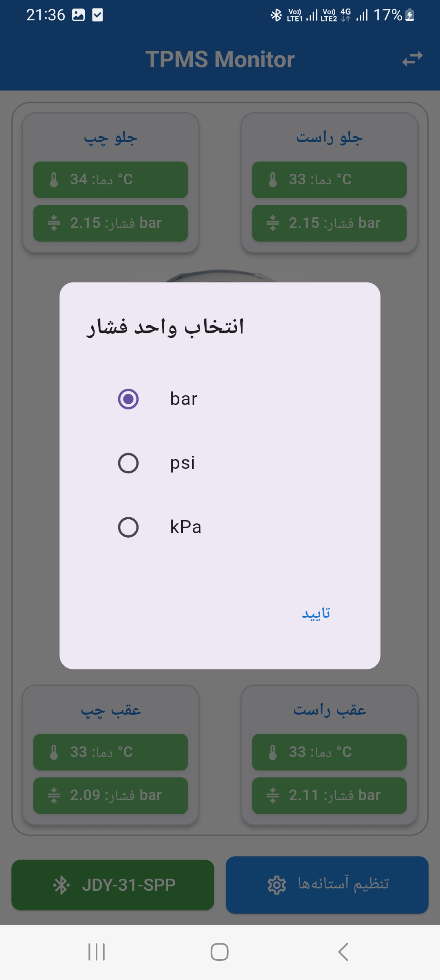The width and height of the screenshot is (440, 980).
Task: Click the swap arrows icon in header
Action: coord(412,59)
